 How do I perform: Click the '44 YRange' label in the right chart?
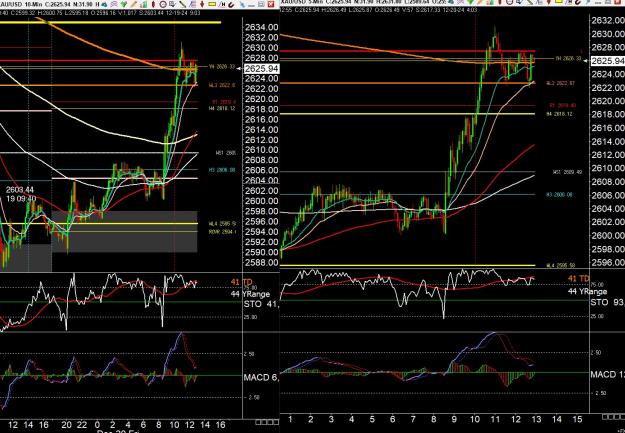588,291
